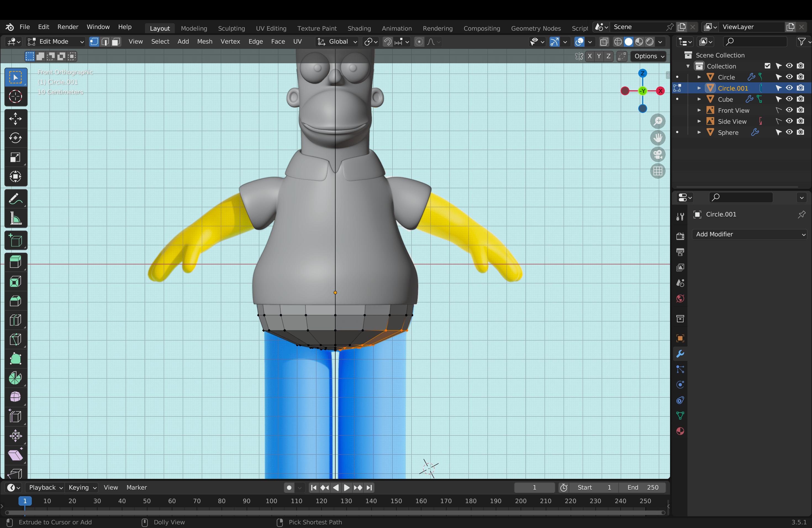The width and height of the screenshot is (812, 528).
Task: Expand the Cube tree item
Action: 699,99
